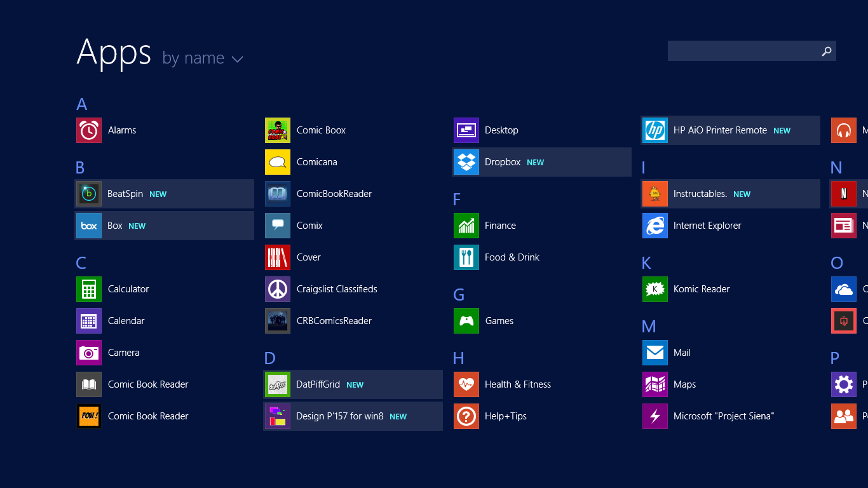Screen dimensions: 868x488
Task: Open the Calculator app icon
Action: (x=89, y=289)
